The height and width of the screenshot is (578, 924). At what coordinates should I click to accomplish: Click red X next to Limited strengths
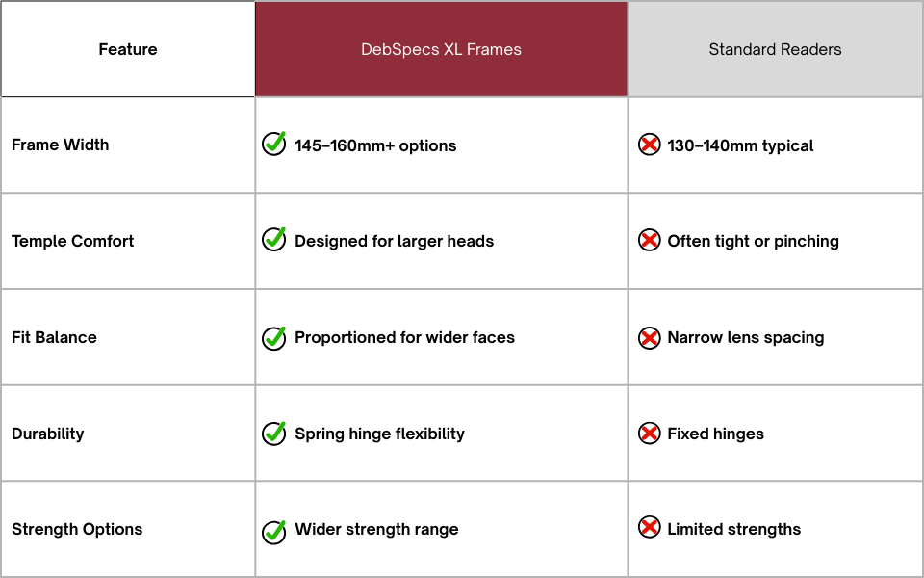(650, 528)
